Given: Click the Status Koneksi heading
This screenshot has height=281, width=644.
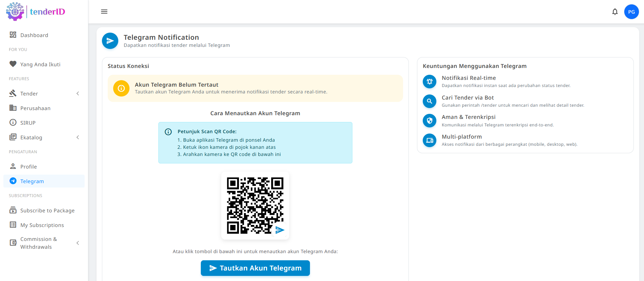Looking at the screenshot, I should point(128,66).
